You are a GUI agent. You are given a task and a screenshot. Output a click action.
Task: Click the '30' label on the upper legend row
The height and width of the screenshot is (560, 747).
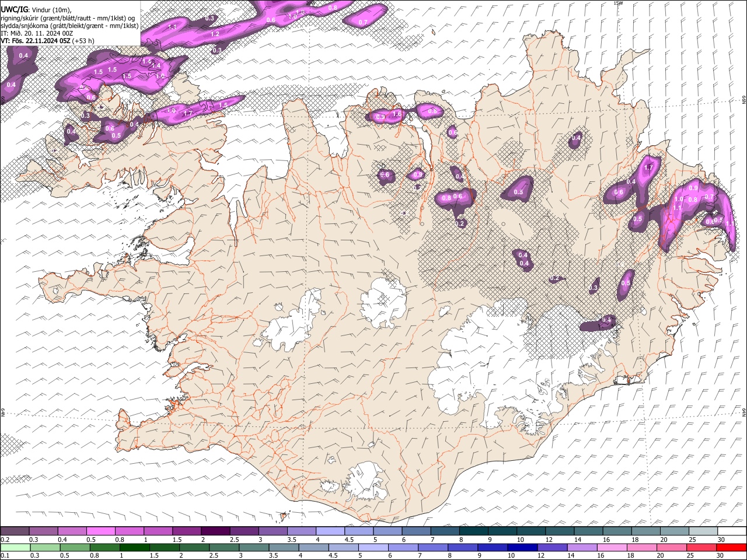click(721, 540)
